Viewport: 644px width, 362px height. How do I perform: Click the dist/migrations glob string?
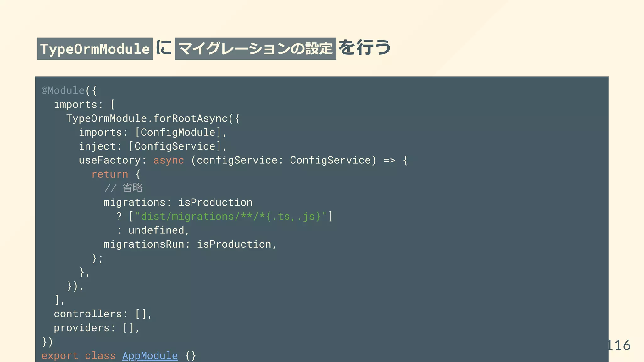pos(231,216)
